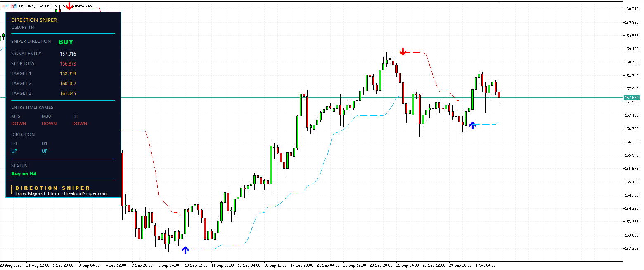Click the SIGNAL ENTRY label

tap(26, 54)
